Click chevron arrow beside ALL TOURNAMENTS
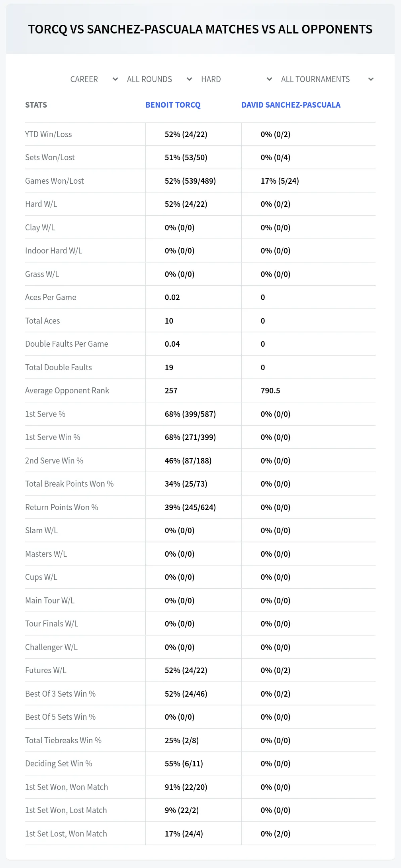Screen dimensions: 401x868 click(371, 79)
